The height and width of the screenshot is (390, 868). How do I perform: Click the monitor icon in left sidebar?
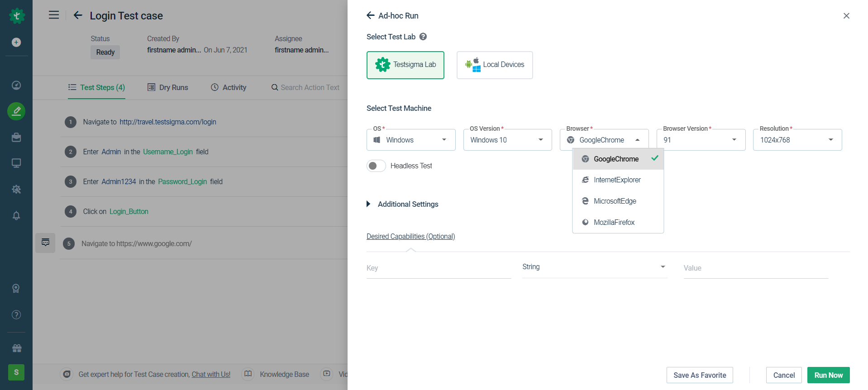point(16,163)
